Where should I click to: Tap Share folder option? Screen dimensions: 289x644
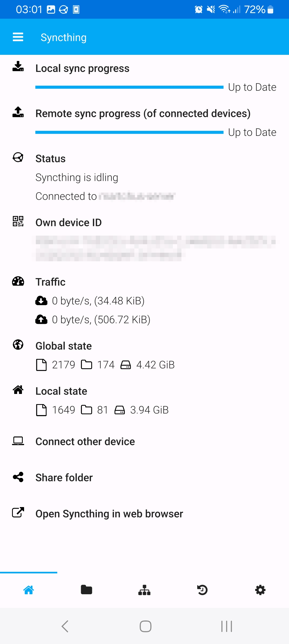pos(64,478)
